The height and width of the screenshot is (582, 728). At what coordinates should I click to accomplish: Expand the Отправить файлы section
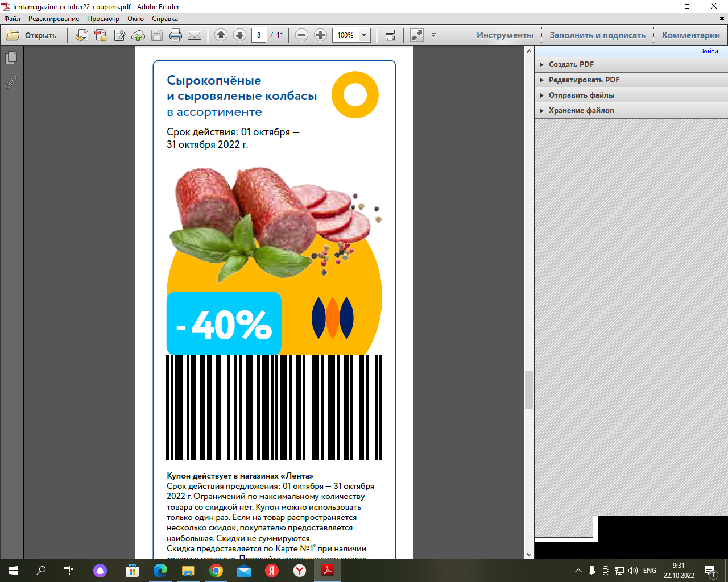click(631, 95)
